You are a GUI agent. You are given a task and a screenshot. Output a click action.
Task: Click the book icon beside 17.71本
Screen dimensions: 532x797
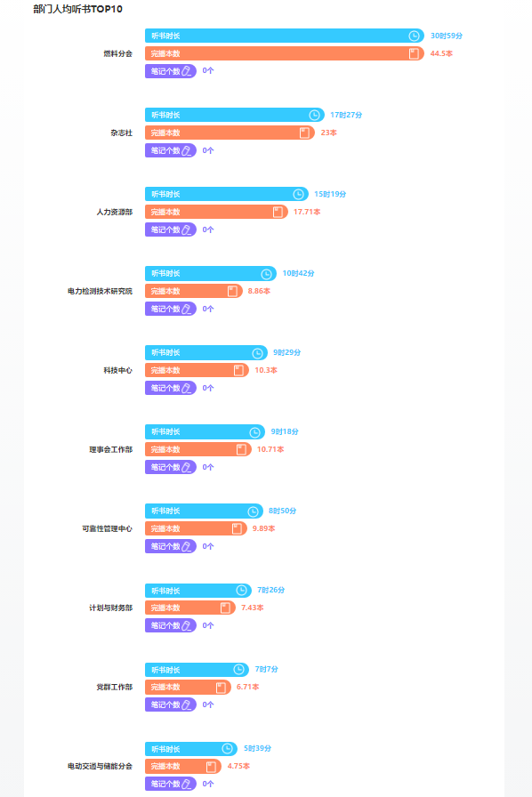[278, 212]
